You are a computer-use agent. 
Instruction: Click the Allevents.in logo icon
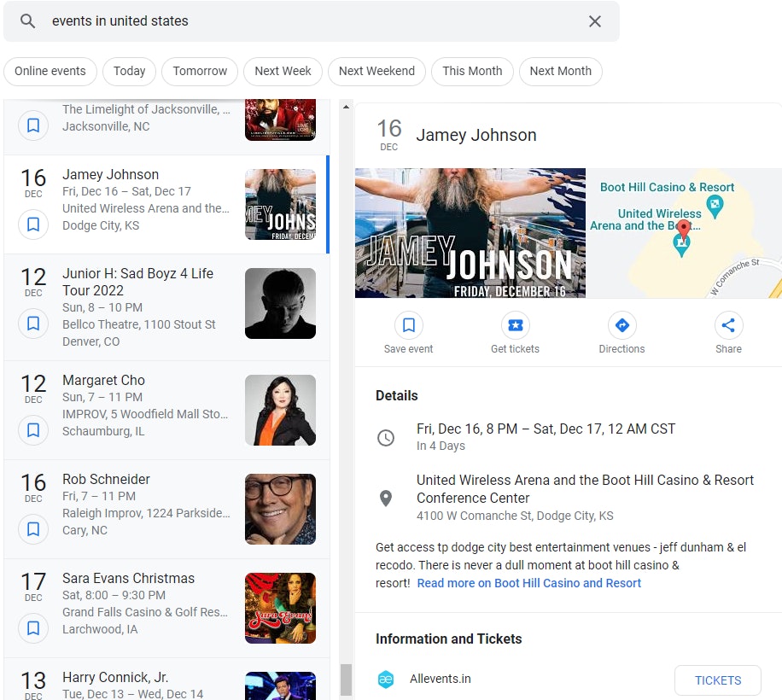pyautogui.click(x=386, y=679)
